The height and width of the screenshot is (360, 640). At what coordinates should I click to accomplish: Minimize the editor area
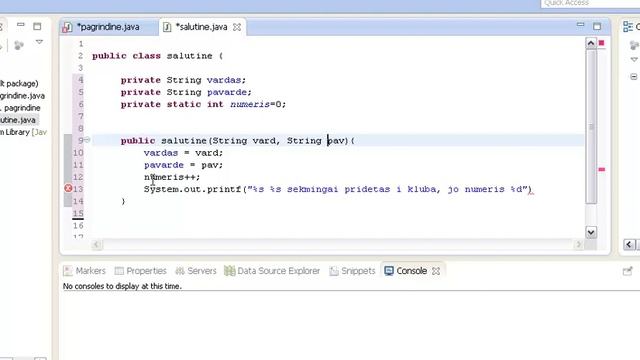(x=580, y=25)
